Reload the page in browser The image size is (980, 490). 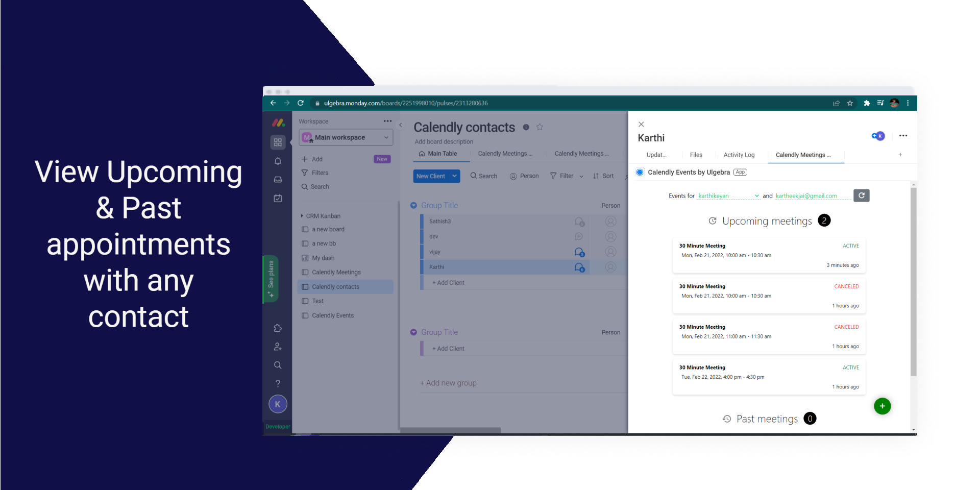pyautogui.click(x=301, y=103)
